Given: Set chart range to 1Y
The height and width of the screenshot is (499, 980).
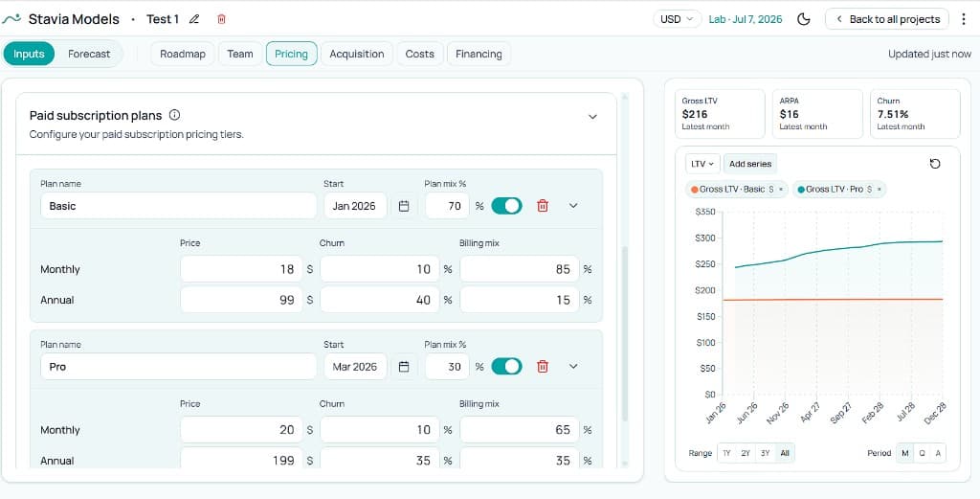Looking at the screenshot, I should pyautogui.click(x=726, y=453).
